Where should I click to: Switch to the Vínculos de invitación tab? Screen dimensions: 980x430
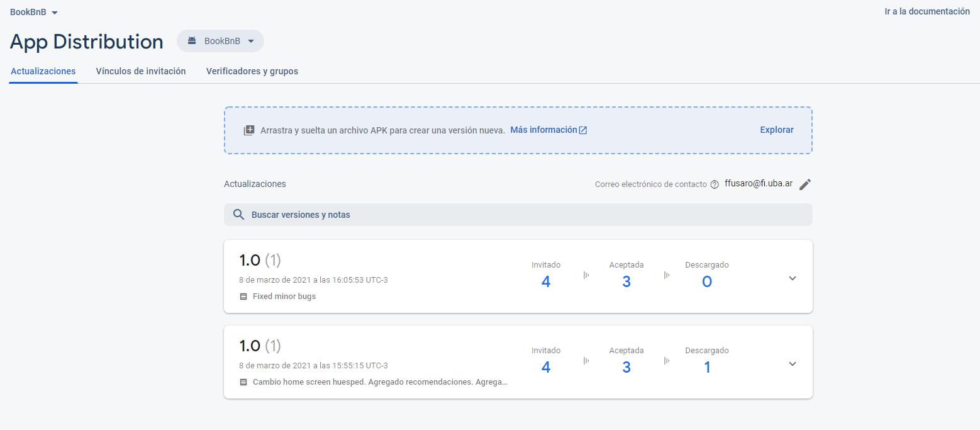(x=141, y=71)
